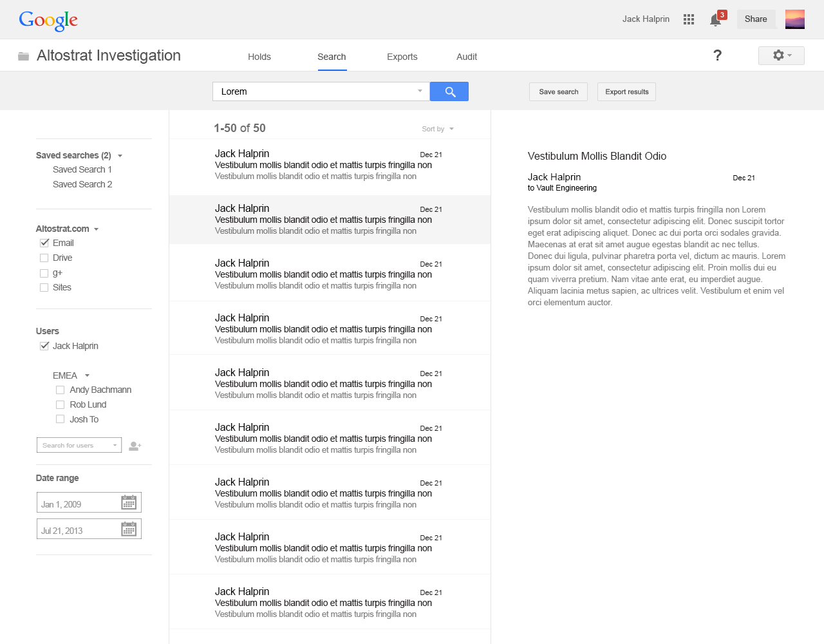Click the Jack Halprin account name

(x=646, y=19)
